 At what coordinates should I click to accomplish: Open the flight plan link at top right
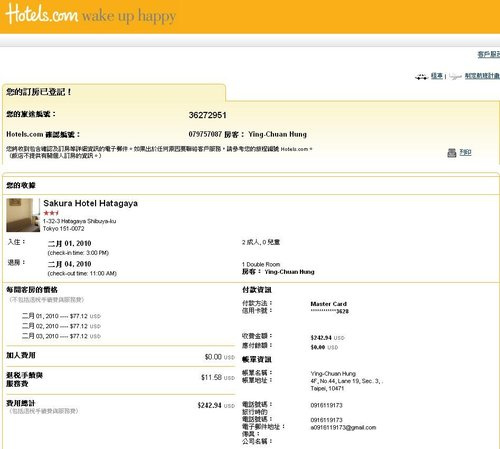pyautogui.click(x=482, y=76)
